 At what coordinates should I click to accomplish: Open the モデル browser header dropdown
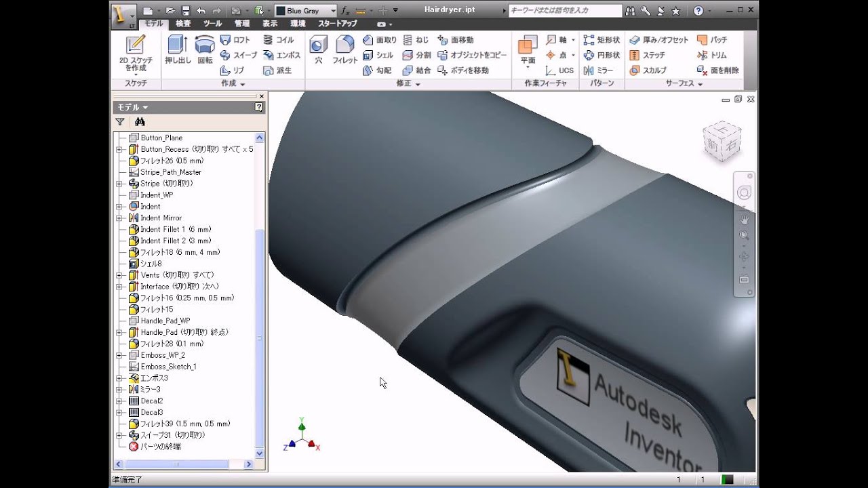point(132,107)
